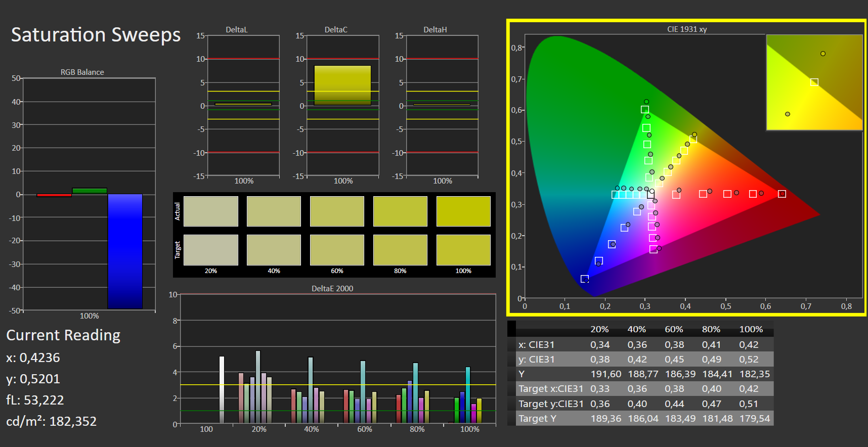Pick the Actual swatch at 60% saturation
The image size is (868, 447).
pos(337,211)
